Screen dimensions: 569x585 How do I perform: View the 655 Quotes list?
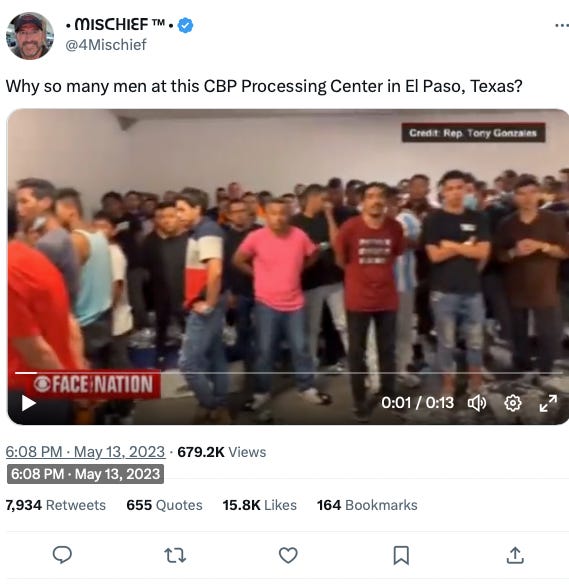click(x=164, y=505)
